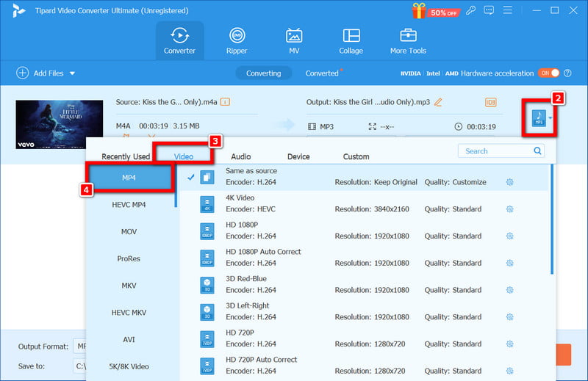Image resolution: width=588 pixels, height=381 pixels.
Task: Open More Tools toolbox
Action: pos(408,40)
